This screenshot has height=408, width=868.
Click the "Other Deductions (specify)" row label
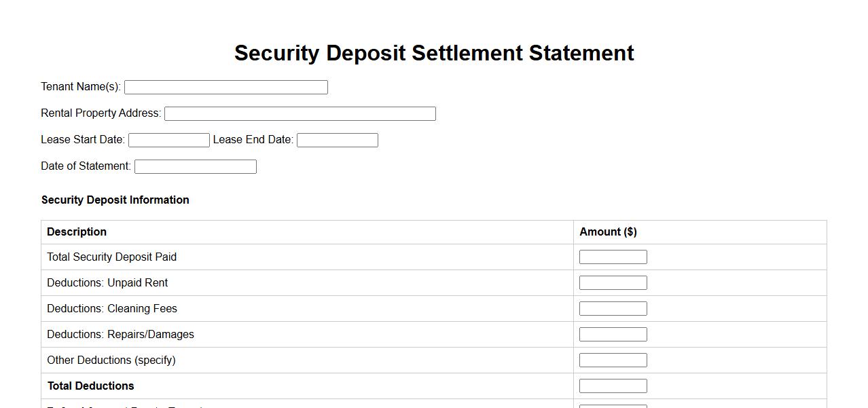[111, 360]
